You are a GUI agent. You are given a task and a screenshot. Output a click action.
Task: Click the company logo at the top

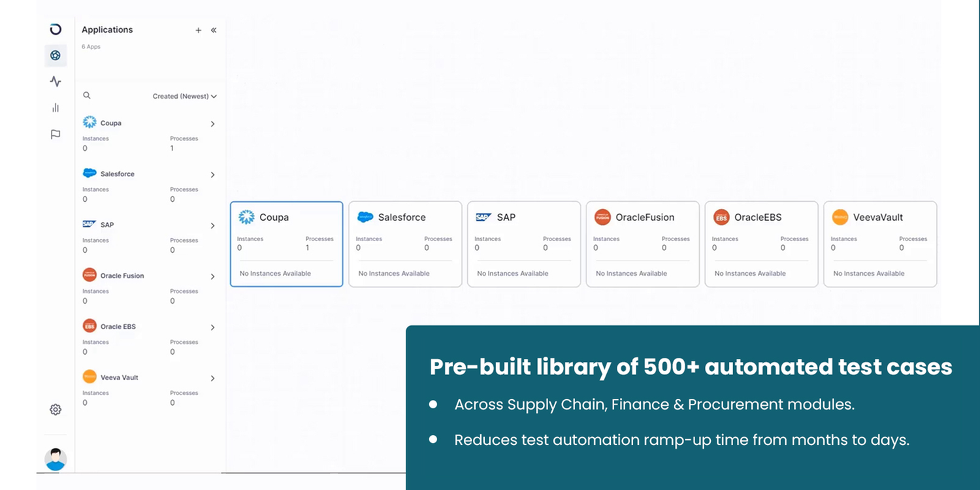[56, 29]
